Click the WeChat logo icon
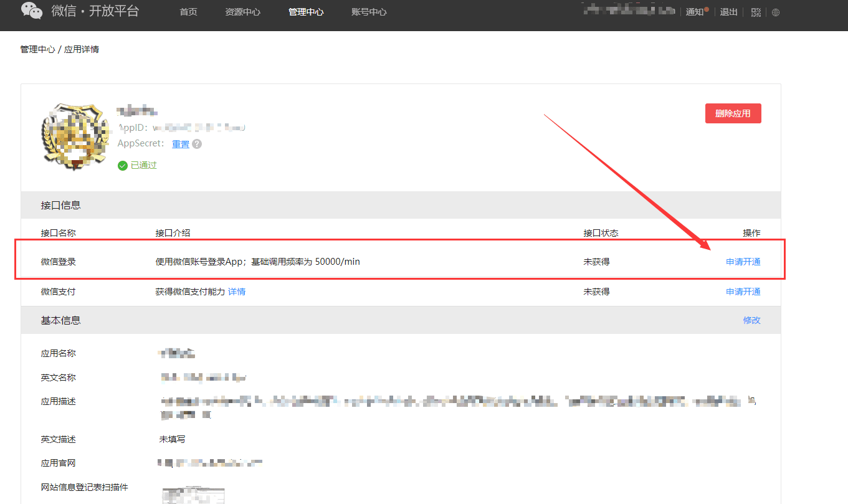This screenshot has width=848, height=504. click(32, 11)
